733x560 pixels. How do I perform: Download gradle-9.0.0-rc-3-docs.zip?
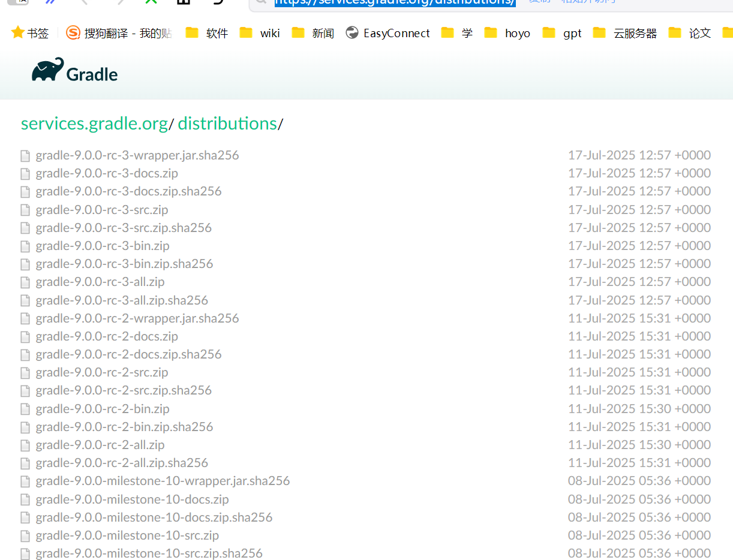click(107, 173)
